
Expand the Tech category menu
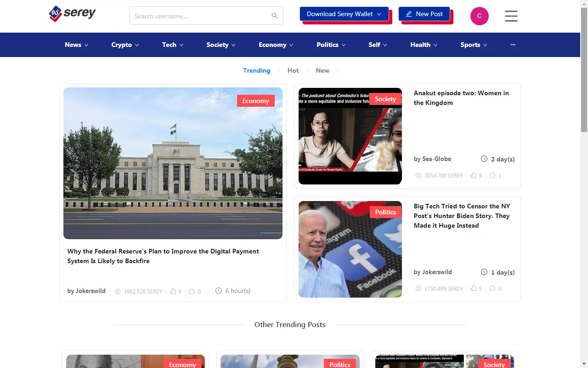pyautogui.click(x=173, y=45)
